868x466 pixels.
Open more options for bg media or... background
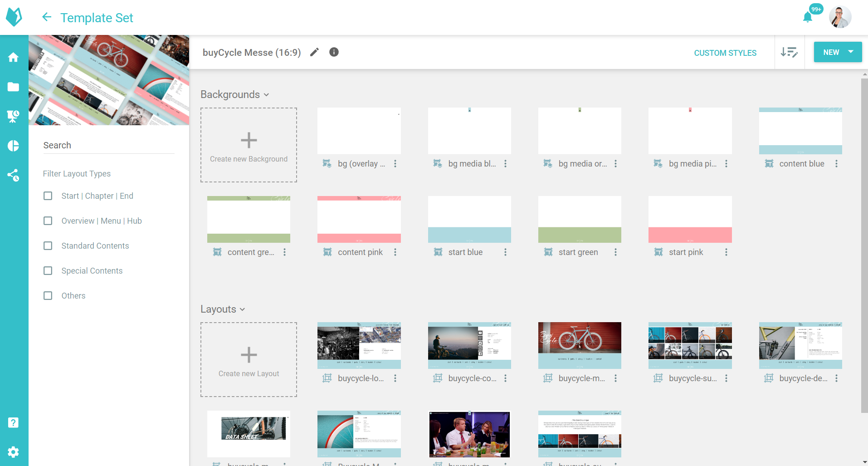pos(615,164)
